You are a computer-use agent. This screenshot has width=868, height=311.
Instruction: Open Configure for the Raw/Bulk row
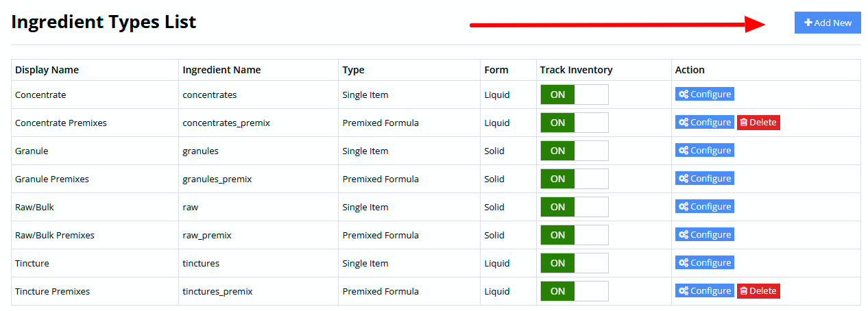(x=704, y=207)
